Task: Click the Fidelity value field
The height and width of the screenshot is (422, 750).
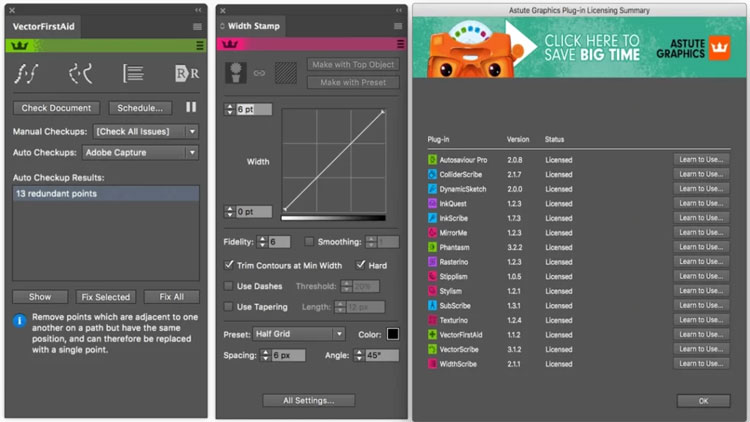Action: pyautogui.click(x=279, y=242)
